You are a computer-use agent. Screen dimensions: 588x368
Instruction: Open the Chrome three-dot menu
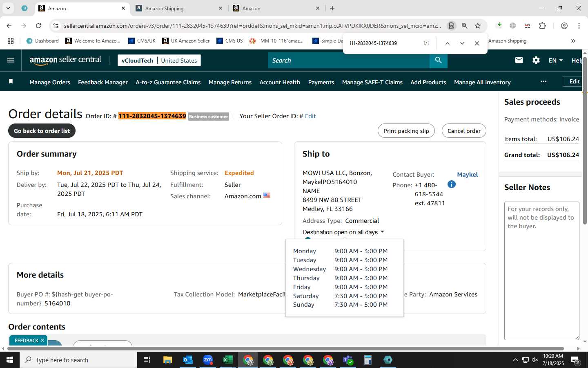[x=579, y=26]
